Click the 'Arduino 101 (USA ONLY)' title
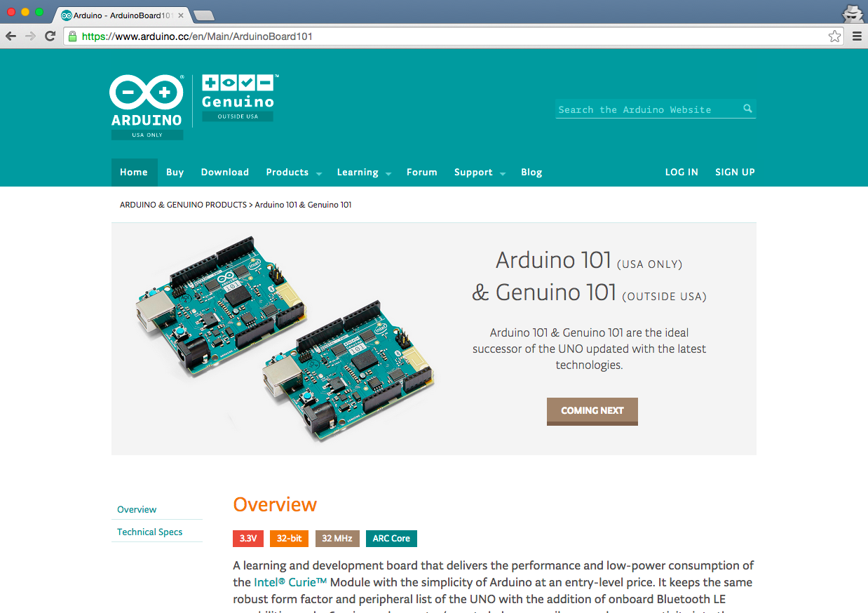 point(589,260)
